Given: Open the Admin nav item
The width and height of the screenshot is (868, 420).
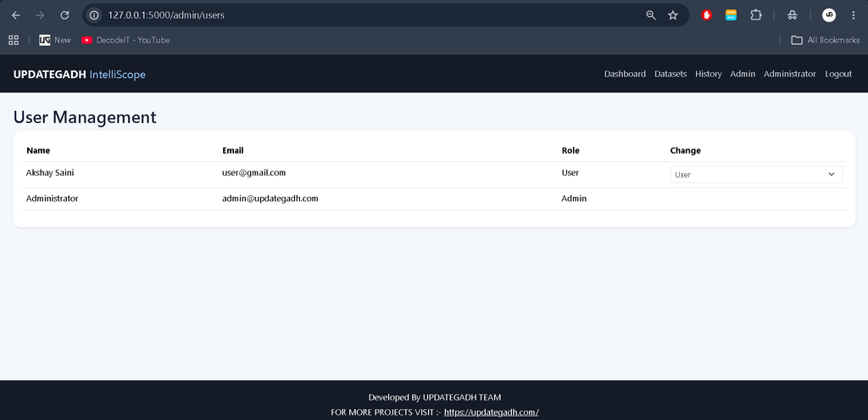Looking at the screenshot, I should (x=743, y=75).
